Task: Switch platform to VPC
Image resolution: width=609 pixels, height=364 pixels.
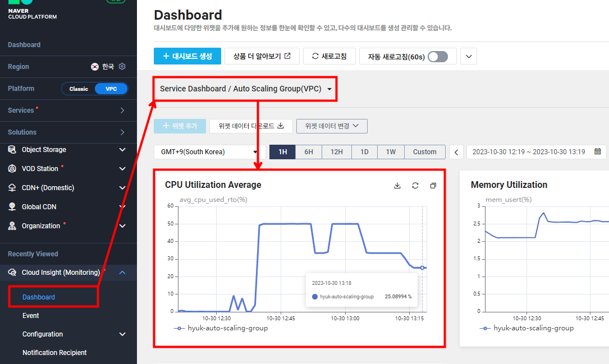Action: click(x=111, y=89)
